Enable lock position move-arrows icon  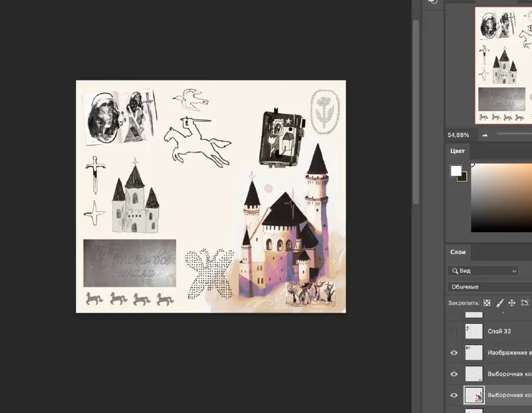pos(512,303)
